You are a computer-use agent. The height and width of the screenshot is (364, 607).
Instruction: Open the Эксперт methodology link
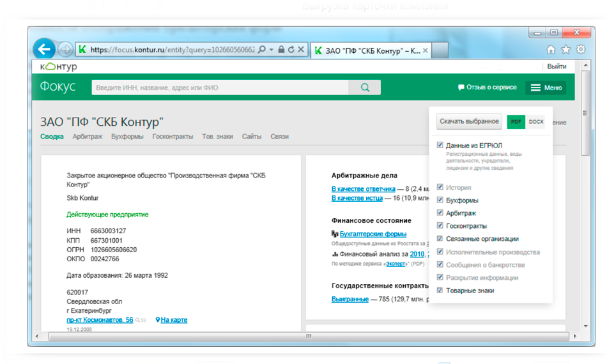click(x=396, y=264)
